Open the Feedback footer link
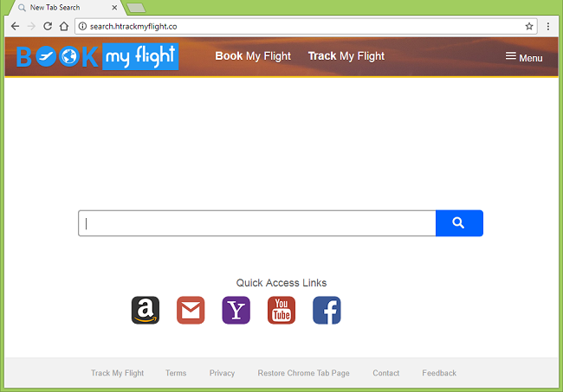The image size is (563, 392). tap(439, 373)
